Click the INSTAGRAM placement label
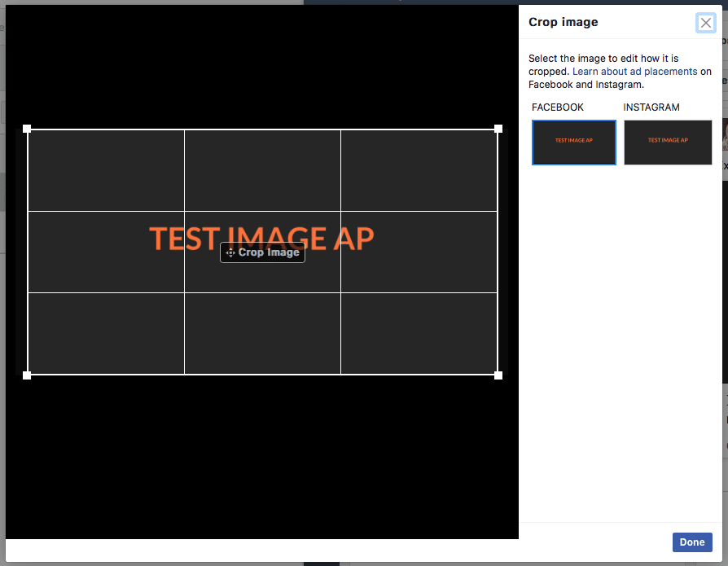The image size is (728, 566). (651, 107)
